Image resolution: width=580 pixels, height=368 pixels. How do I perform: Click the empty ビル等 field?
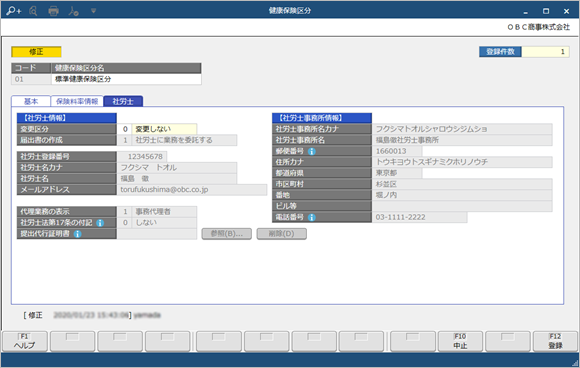462,206
